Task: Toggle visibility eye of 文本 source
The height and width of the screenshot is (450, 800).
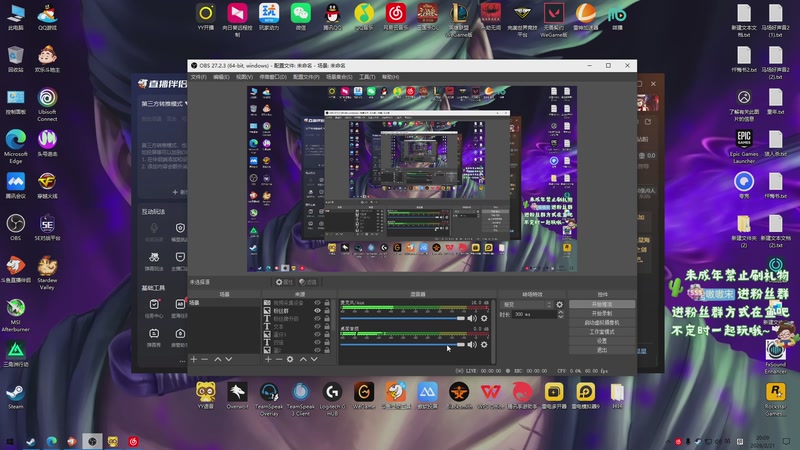Action: click(317, 327)
